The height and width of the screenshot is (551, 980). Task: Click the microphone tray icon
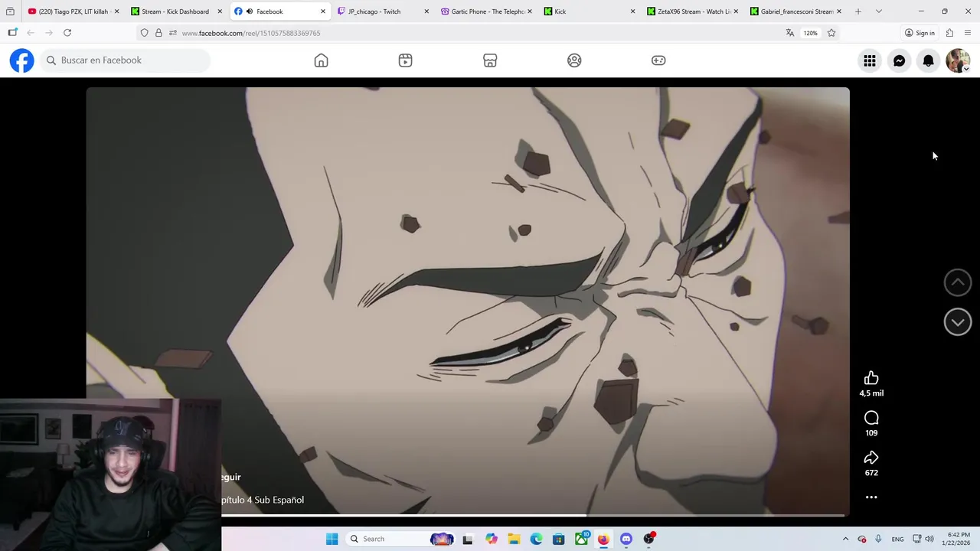(x=878, y=539)
